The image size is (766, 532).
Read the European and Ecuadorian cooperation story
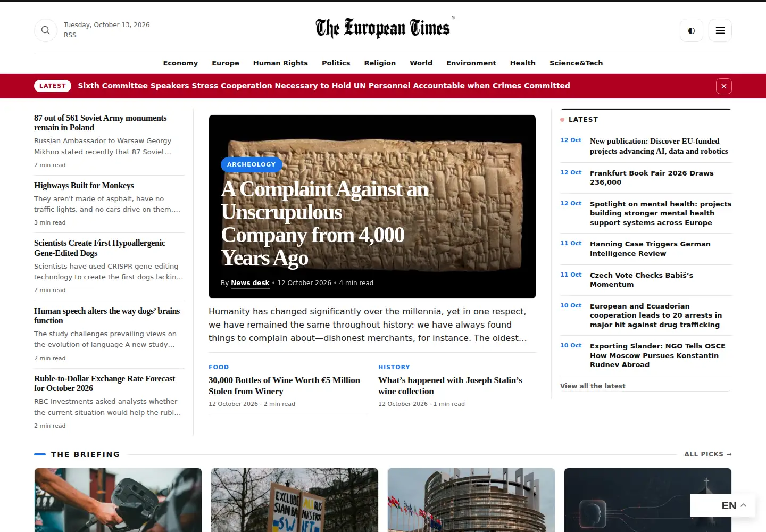(x=656, y=315)
